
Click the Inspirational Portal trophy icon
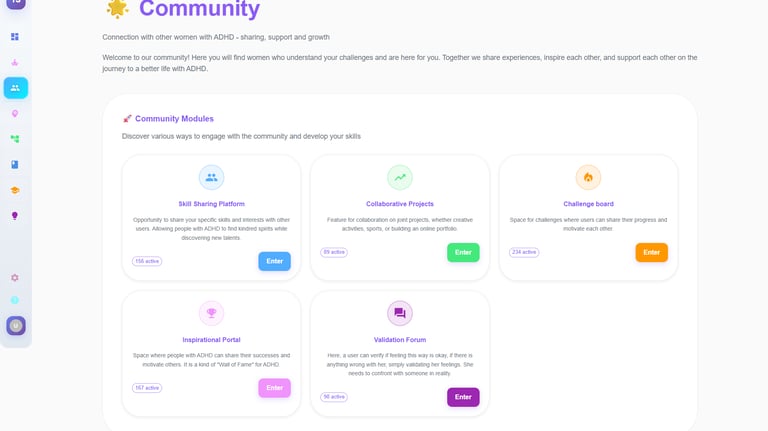[211, 314]
